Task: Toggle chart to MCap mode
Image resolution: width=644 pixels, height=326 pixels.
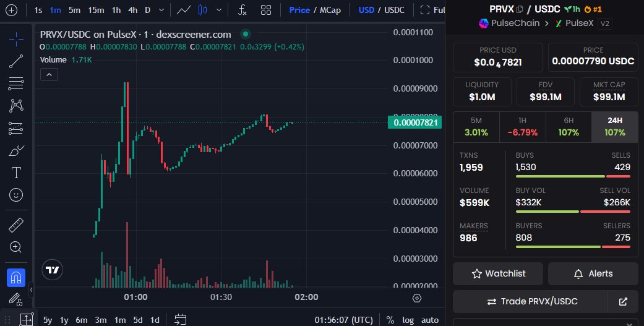Action: [x=330, y=10]
